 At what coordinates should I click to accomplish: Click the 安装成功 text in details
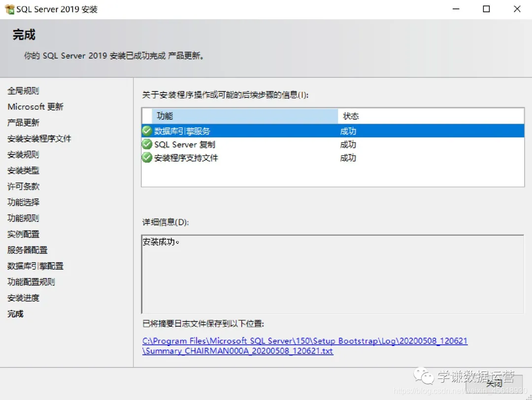161,242
